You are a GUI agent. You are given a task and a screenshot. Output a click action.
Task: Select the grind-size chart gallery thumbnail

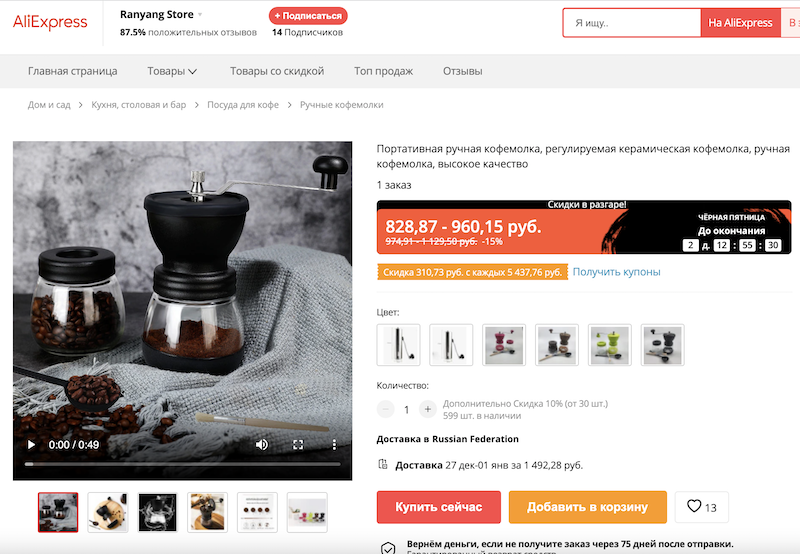[257, 512]
